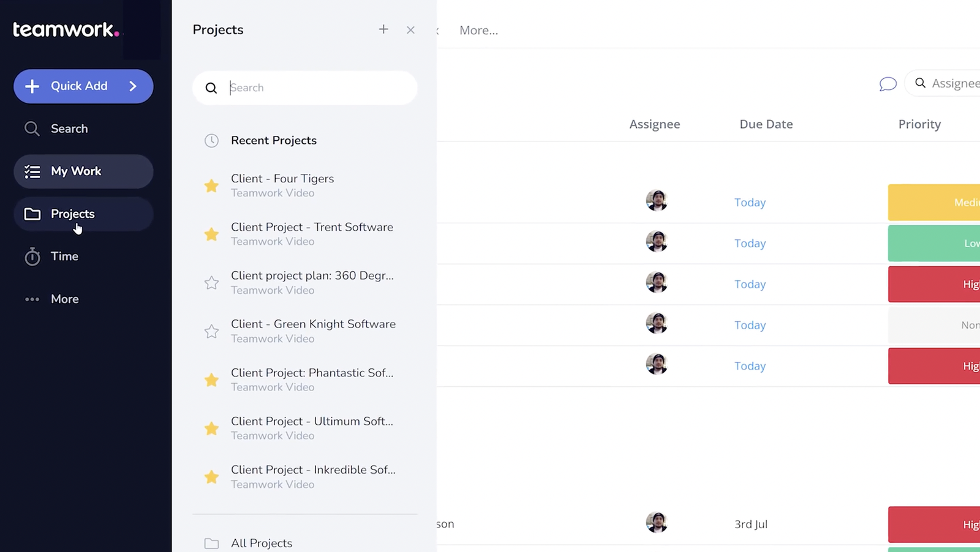
Task: Unstar Client Project - Trent Software
Action: click(211, 234)
